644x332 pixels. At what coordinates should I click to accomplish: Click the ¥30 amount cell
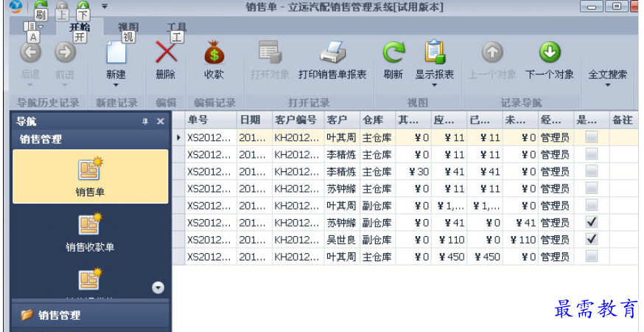pos(413,172)
